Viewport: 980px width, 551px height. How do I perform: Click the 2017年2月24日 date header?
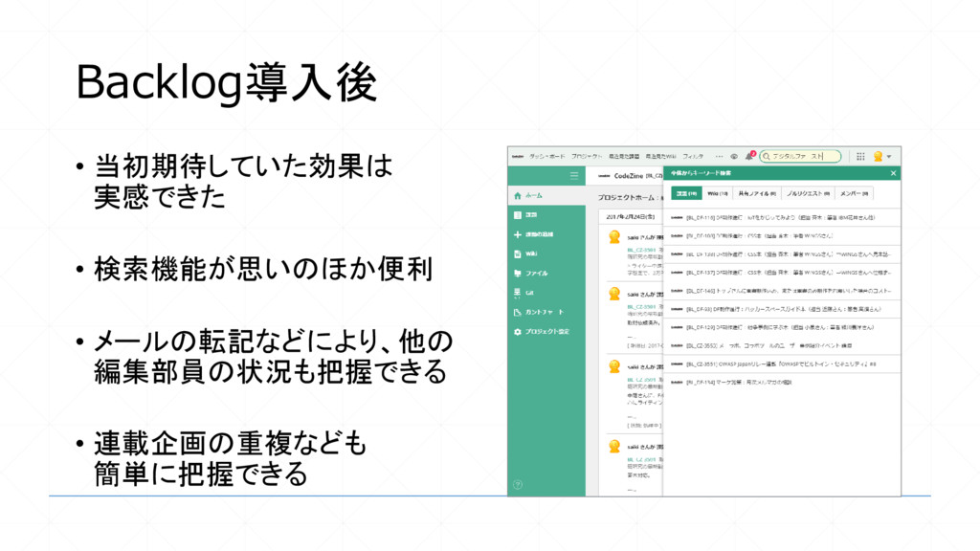point(630,217)
